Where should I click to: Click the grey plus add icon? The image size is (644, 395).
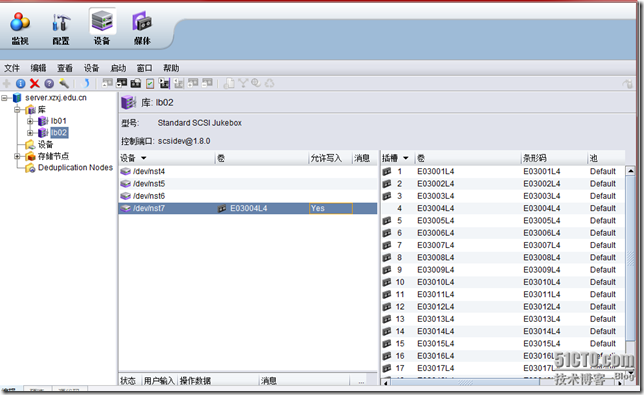pyautogui.click(x=7, y=84)
